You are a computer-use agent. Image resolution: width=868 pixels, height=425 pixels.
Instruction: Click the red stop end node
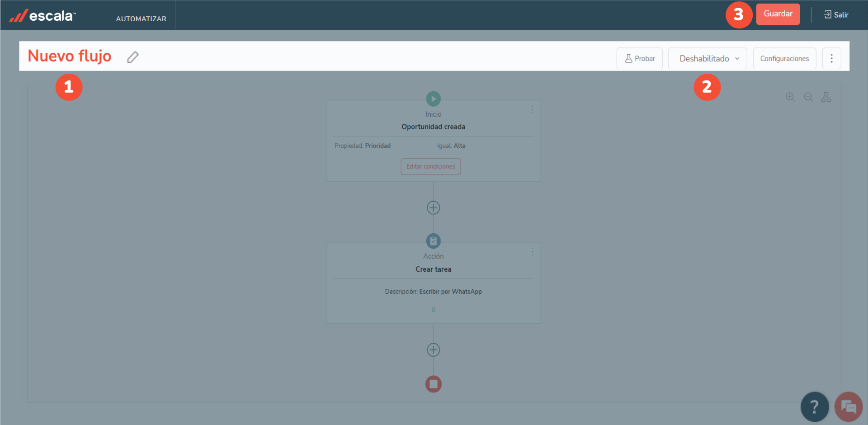(x=434, y=384)
